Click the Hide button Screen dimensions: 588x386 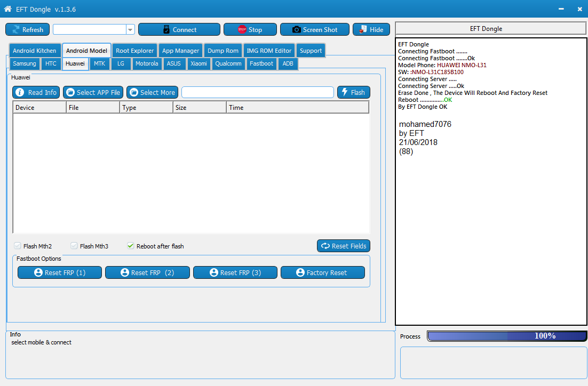pyautogui.click(x=371, y=30)
